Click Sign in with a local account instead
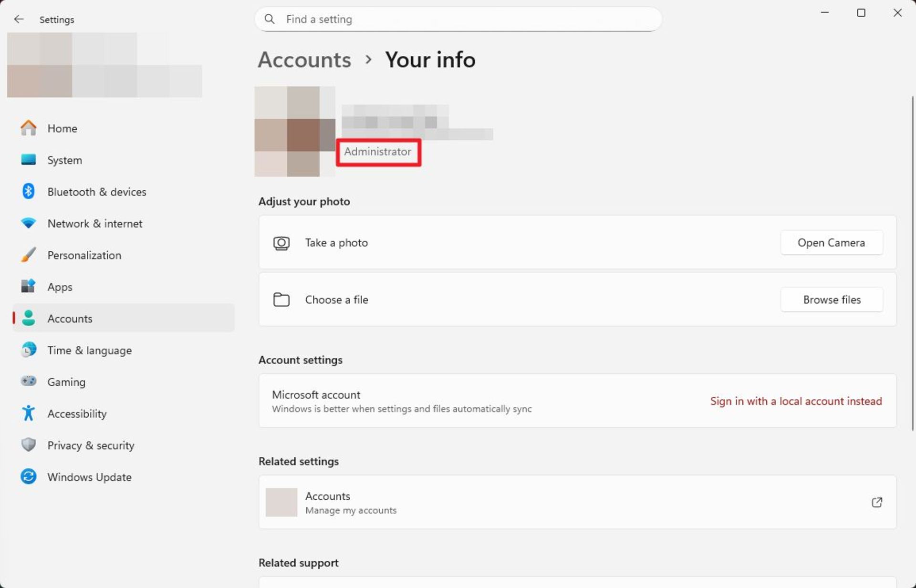Image resolution: width=916 pixels, height=588 pixels. [x=795, y=401]
